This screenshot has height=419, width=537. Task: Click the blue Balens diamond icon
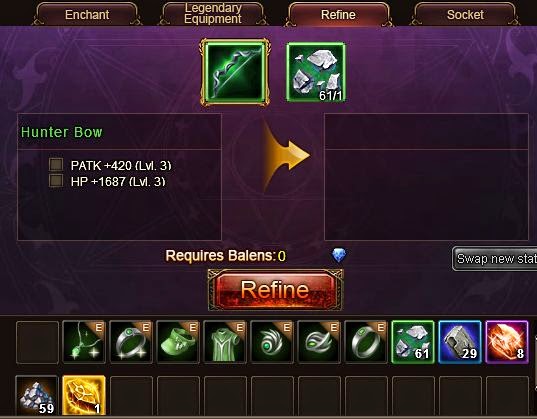tap(339, 255)
